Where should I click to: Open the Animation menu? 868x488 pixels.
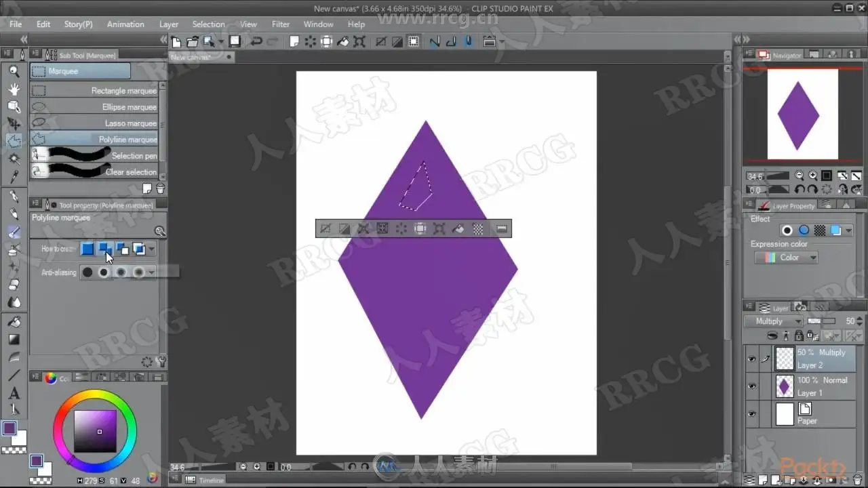125,24
